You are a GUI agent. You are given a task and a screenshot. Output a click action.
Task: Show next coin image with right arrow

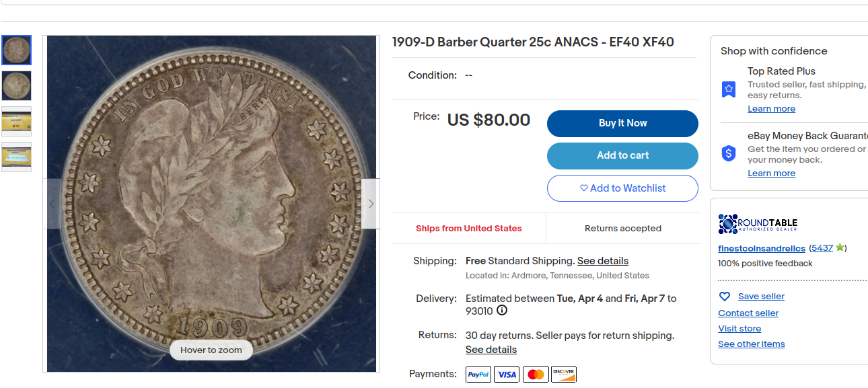[371, 204]
